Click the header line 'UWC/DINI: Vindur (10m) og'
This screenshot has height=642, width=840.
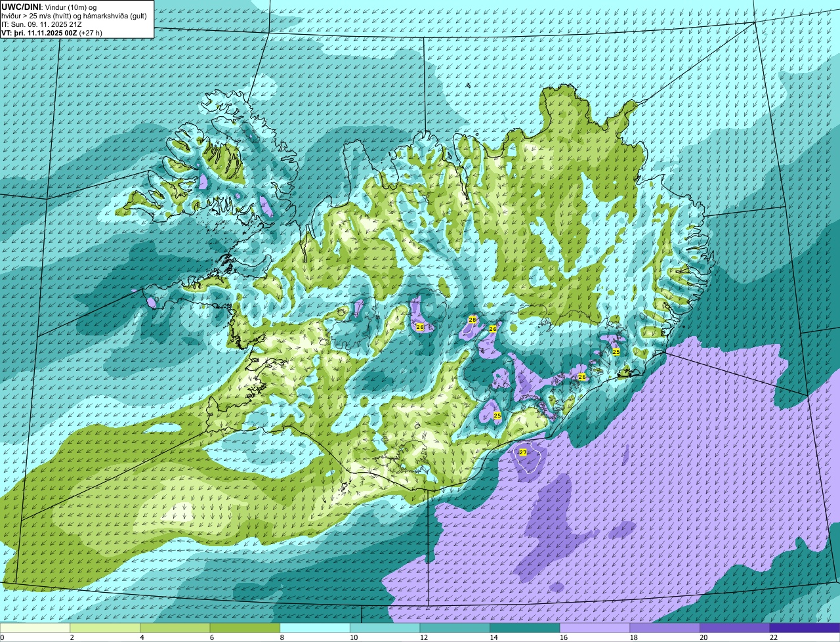click(49, 7)
